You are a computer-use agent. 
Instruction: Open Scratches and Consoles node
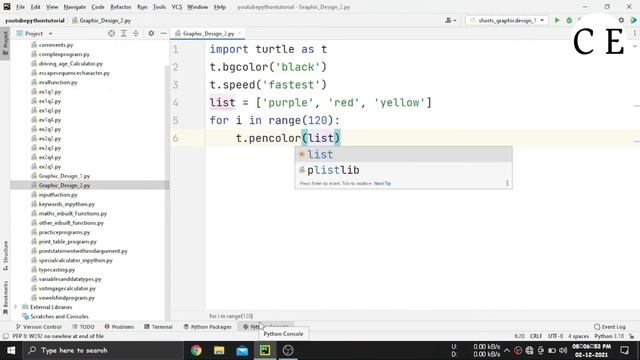coord(59,316)
